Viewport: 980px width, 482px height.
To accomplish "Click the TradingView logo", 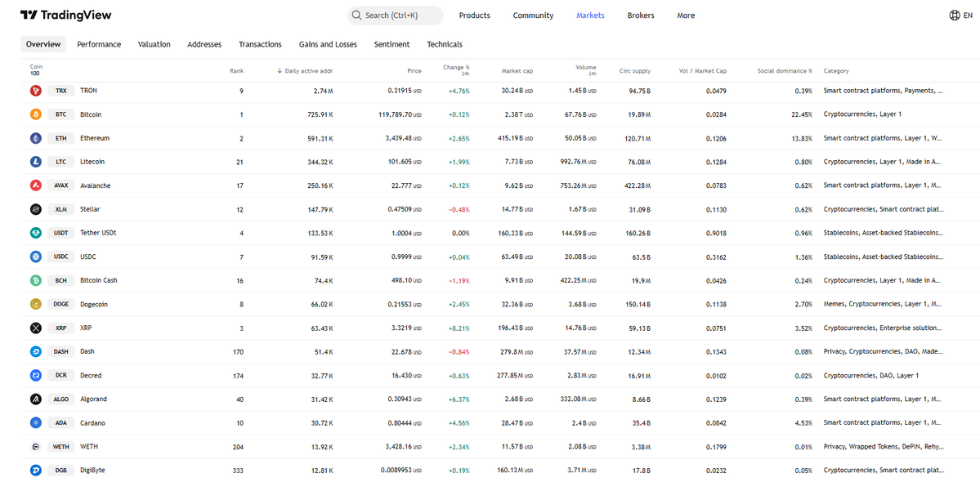I will 65,15.
